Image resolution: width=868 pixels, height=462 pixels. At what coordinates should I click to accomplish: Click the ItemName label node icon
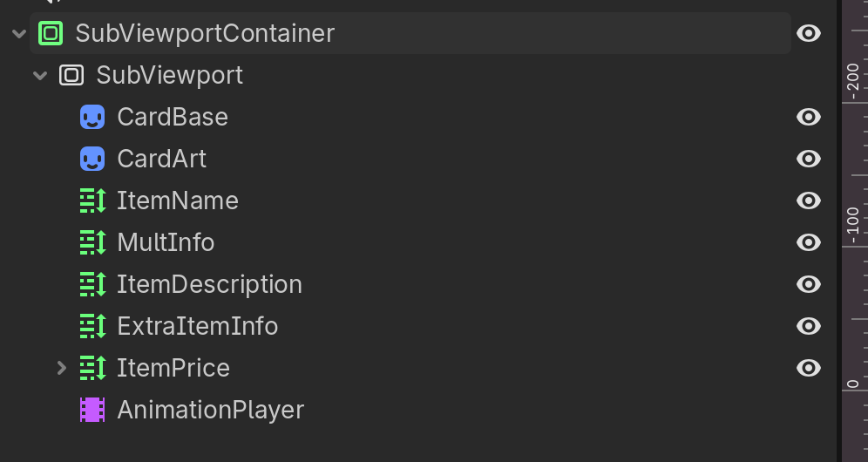(x=92, y=200)
